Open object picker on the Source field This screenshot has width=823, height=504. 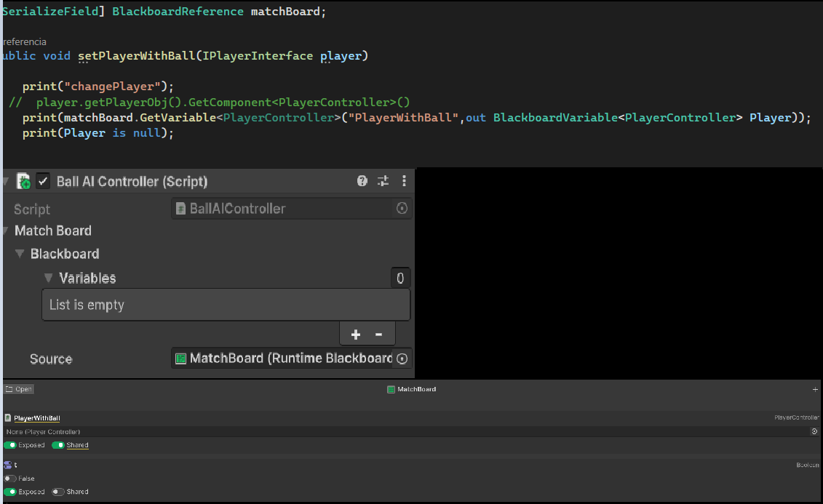pyautogui.click(x=402, y=358)
